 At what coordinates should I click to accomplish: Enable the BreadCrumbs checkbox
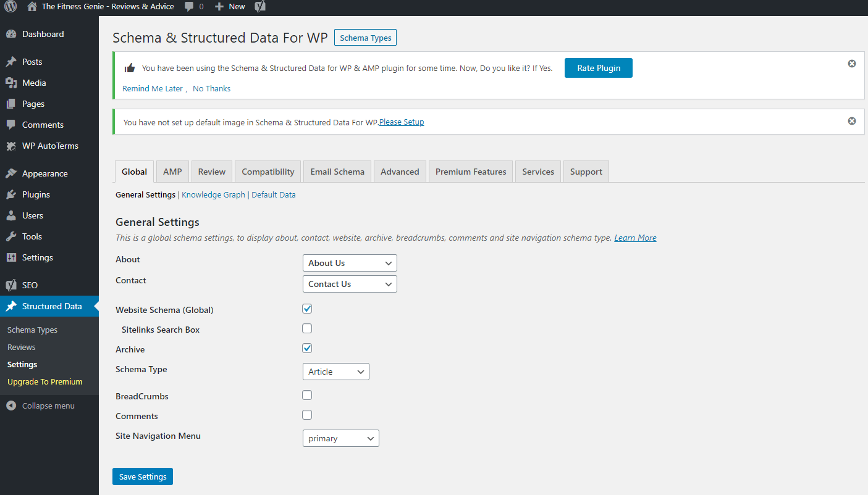[307, 395]
